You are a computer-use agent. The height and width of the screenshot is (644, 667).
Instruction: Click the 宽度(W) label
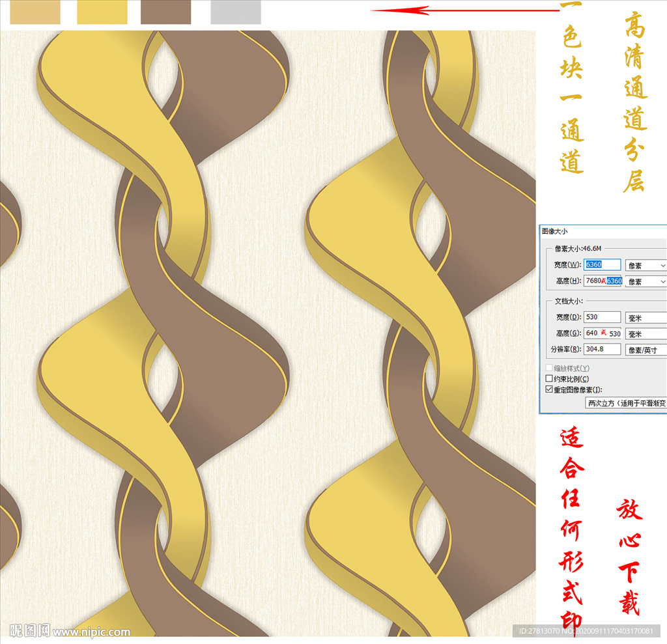pyautogui.click(x=567, y=264)
